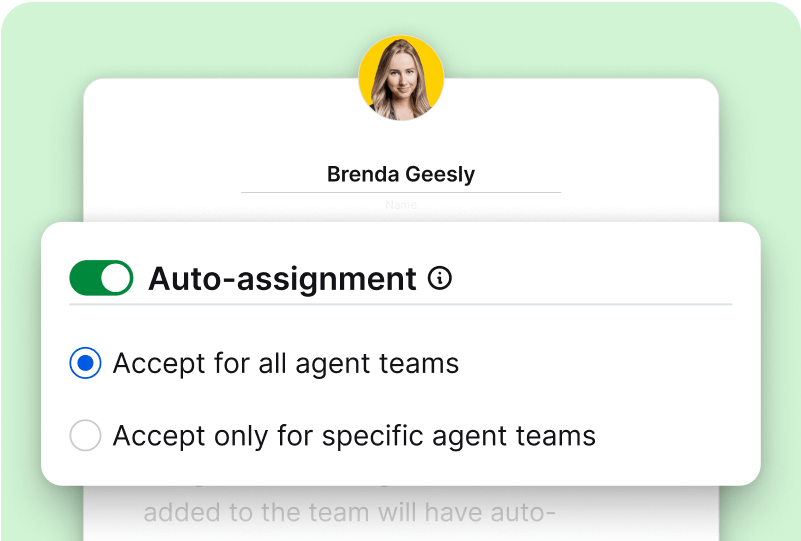801x541 pixels.
Task: Choose the 'Accept only for specific agent teams' radio button
Action: (x=85, y=436)
